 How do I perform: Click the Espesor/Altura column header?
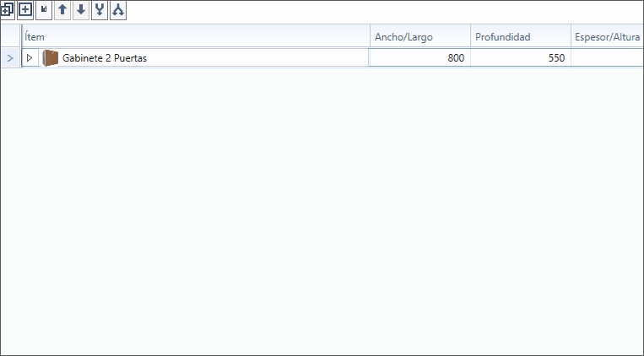(607, 36)
